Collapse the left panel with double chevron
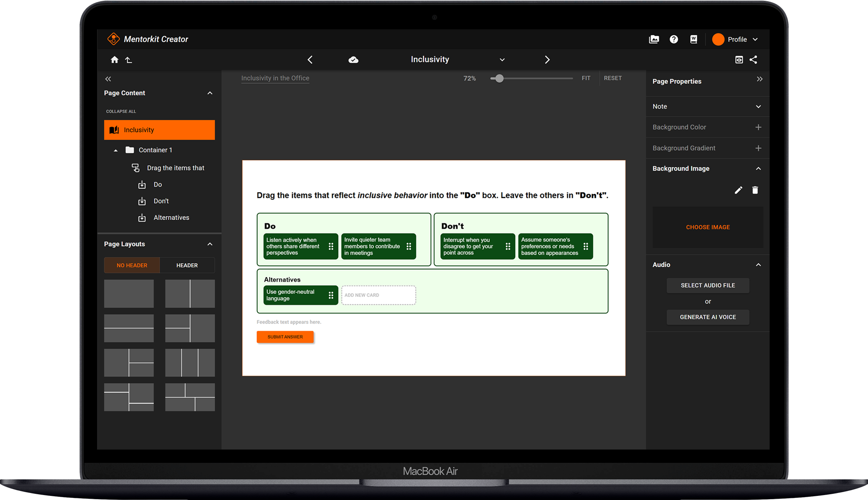 108,79
